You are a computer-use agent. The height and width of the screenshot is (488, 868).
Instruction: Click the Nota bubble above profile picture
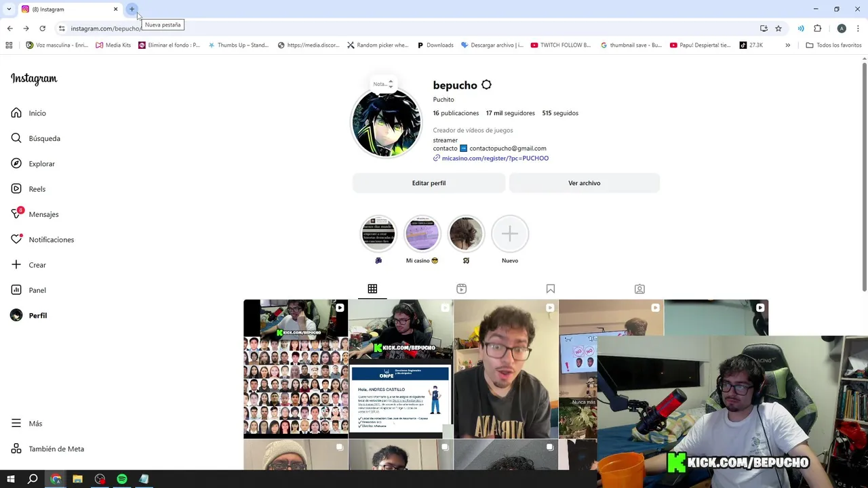pyautogui.click(x=383, y=84)
